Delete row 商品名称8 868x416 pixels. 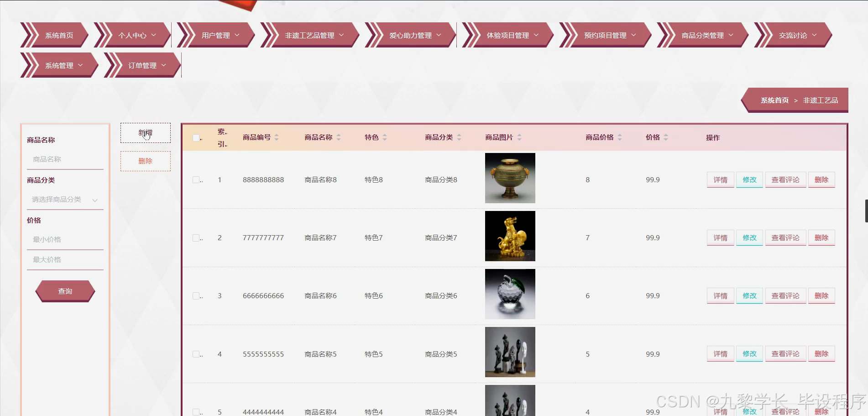821,180
